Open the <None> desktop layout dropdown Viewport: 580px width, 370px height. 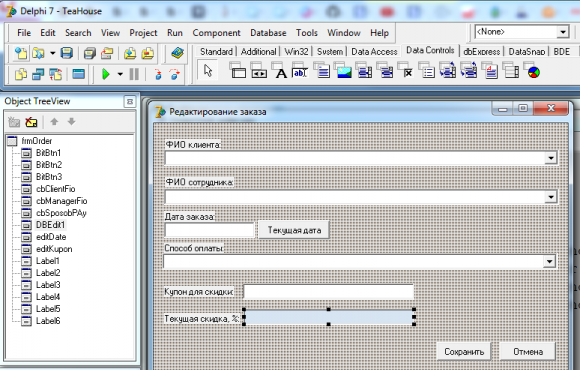pyautogui.click(x=563, y=32)
